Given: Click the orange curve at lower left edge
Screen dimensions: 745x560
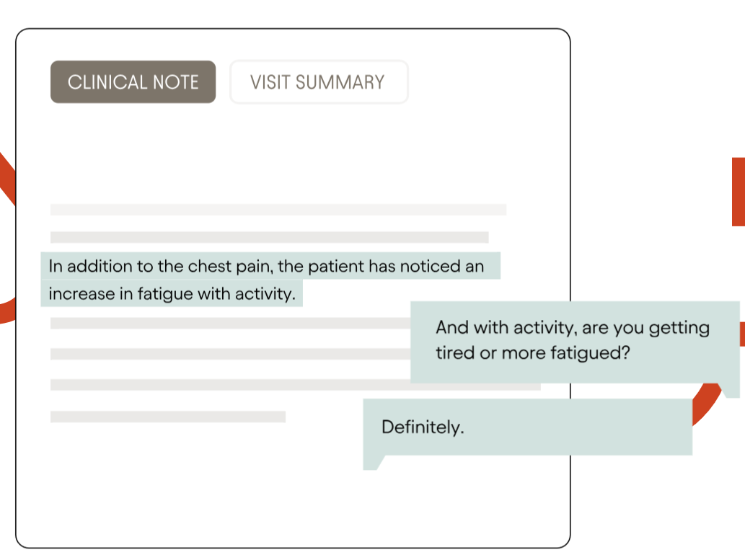Looking at the screenshot, I should point(8,310).
